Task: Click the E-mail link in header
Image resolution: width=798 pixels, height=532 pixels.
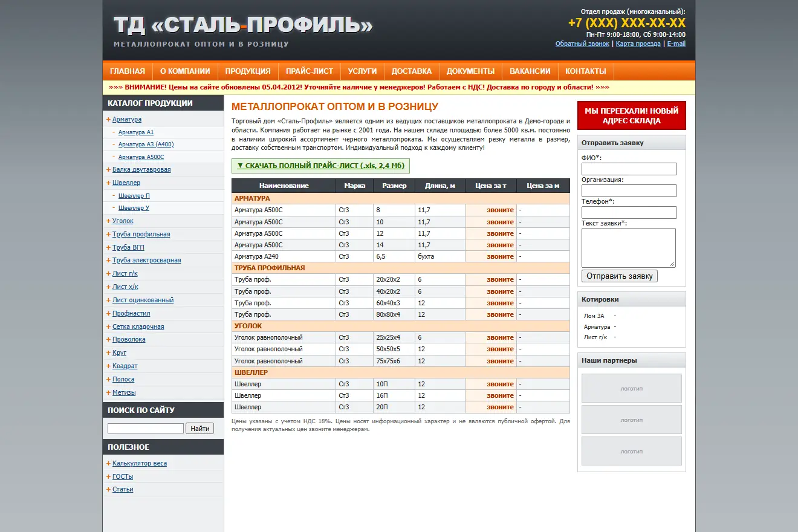Action: point(676,44)
